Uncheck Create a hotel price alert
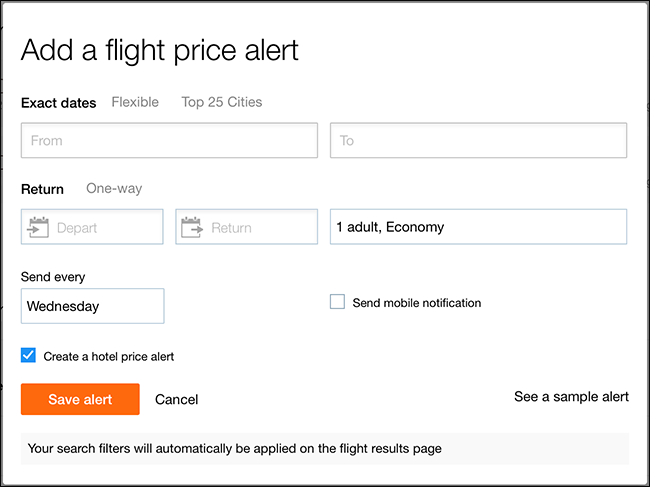 point(29,355)
